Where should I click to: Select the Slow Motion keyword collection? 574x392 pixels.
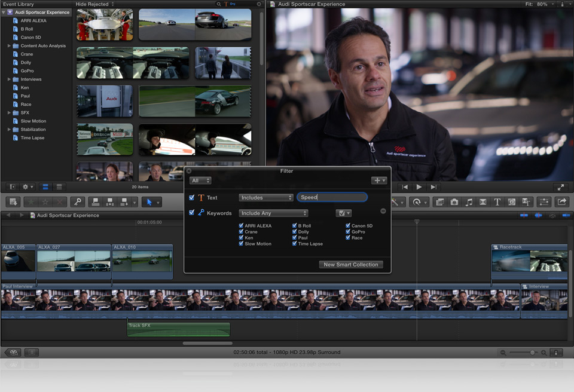tap(33, 121)
